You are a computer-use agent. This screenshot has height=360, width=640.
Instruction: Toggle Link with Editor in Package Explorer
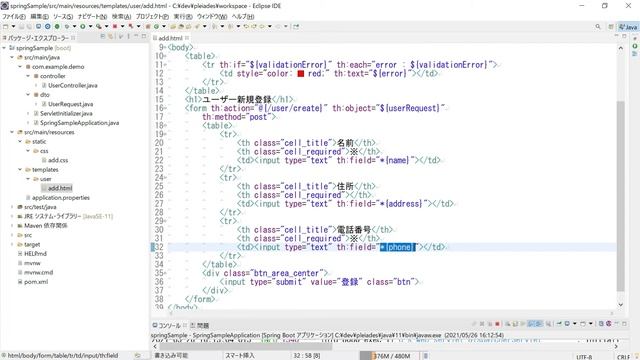pos(111,36)
